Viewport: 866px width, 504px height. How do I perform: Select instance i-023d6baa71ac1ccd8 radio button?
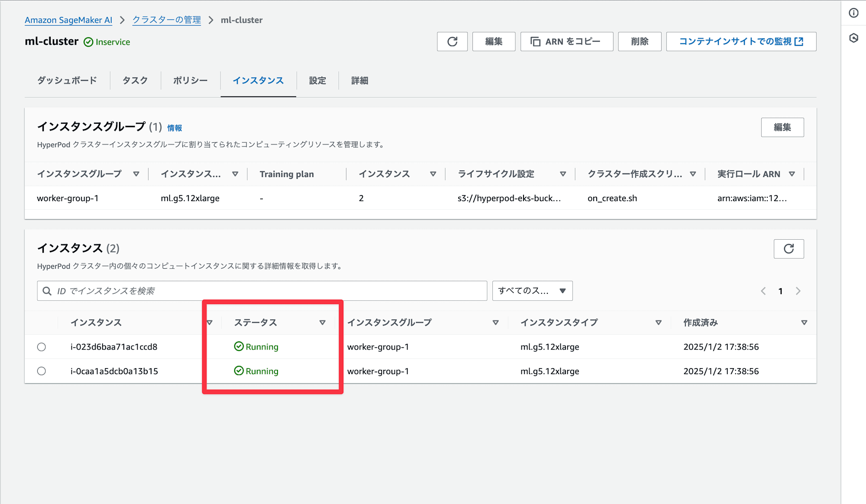pyautogui.click(x=42, y=347)
